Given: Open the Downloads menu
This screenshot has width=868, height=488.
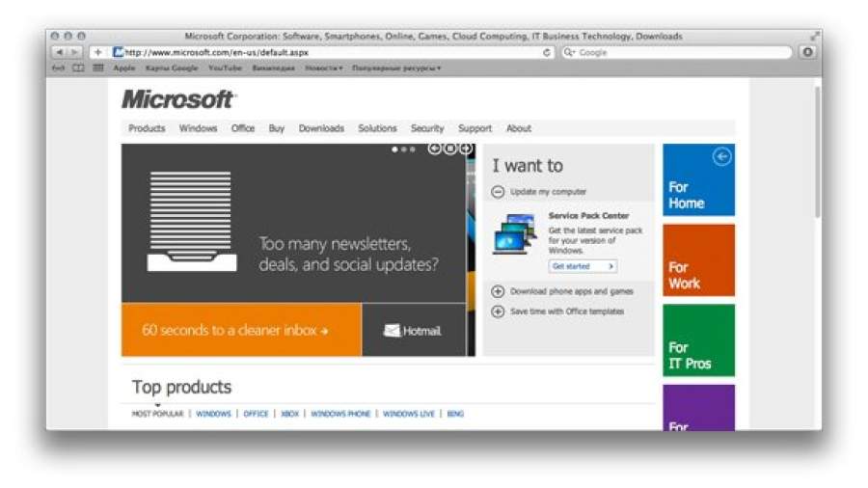Looking at the screenshot, I should 321,128.
